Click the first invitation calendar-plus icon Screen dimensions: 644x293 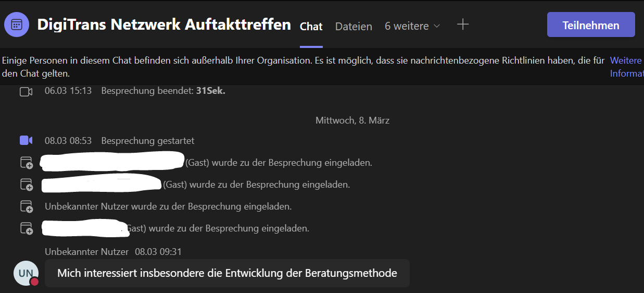coord(27,163)
